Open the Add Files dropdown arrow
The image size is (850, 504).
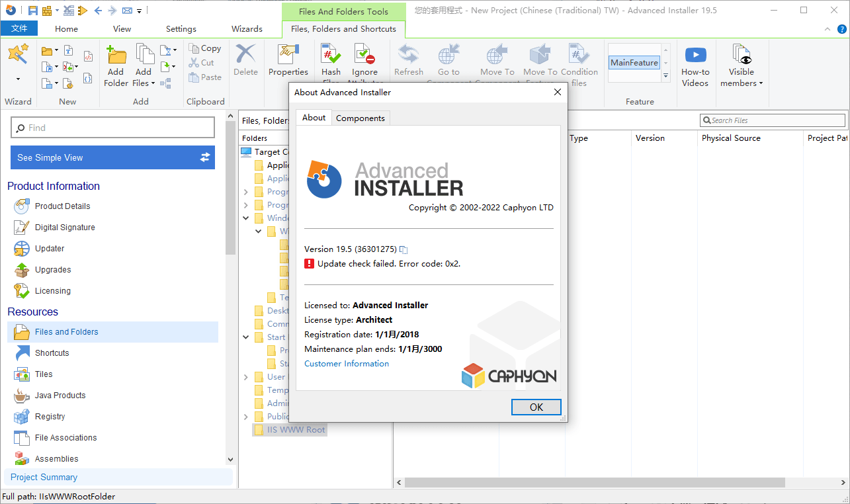(x=153, y=83)
